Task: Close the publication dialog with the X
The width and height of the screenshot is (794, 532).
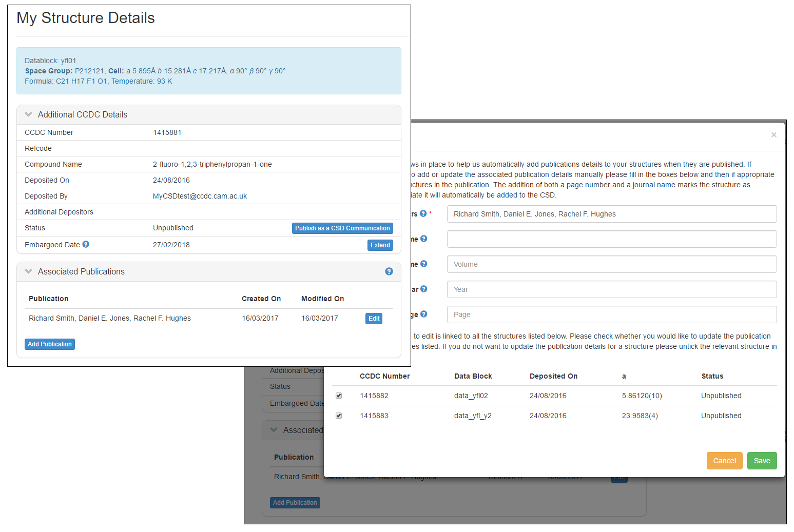Action: (x=773, y=135)
